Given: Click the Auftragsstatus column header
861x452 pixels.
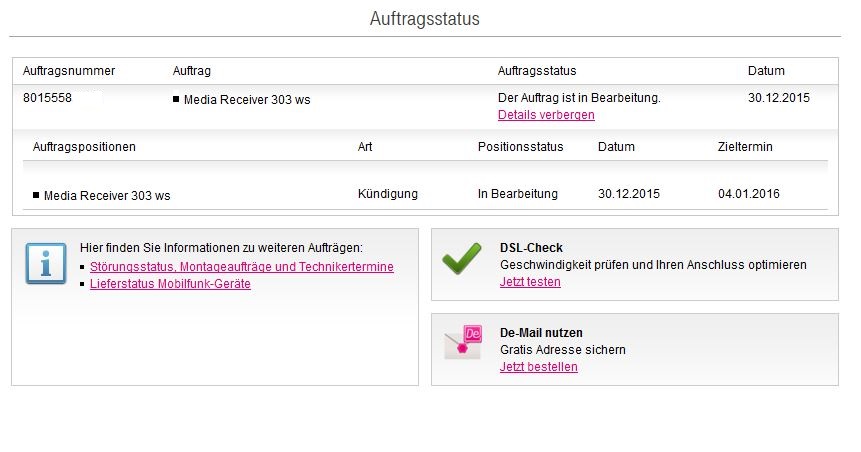Looking at the screenshot, I should pos(537,71).
